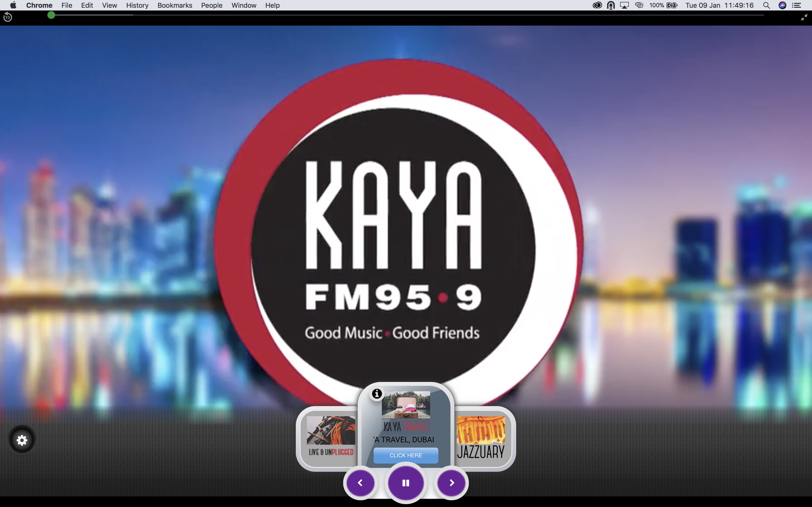The height and width of the screenshot is (507, 812).
Task: Open the Bookmarks menu
Action: pyautogui.click(x=174, y=5)
